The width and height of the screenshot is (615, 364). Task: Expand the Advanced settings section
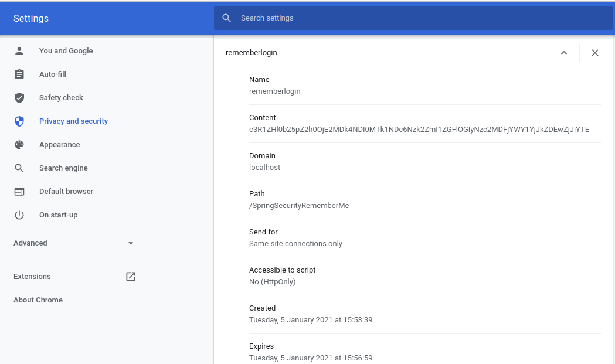point(130,243)
